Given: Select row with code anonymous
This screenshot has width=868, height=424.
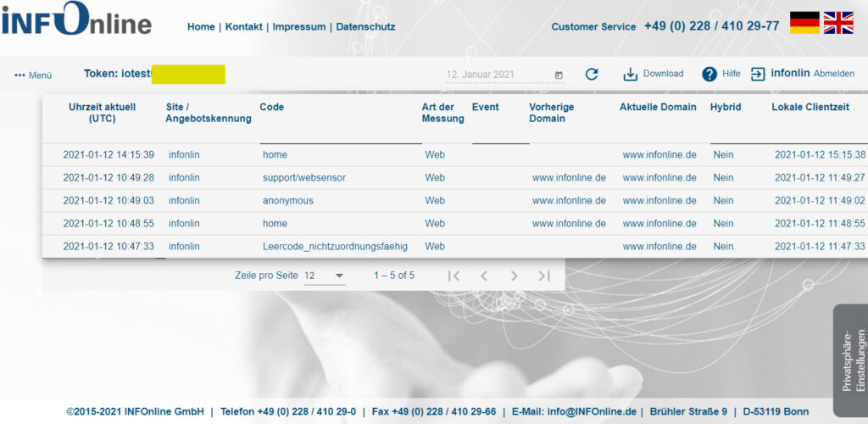Looking at the screenshot, I should pyautogui.click(x=455, y=201).
